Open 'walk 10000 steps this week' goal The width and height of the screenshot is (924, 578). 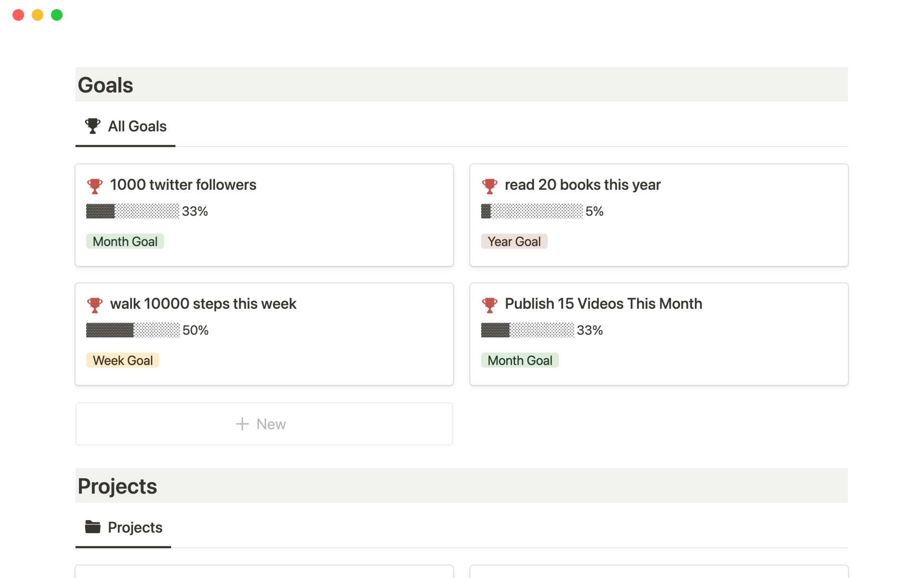[203, 304]
